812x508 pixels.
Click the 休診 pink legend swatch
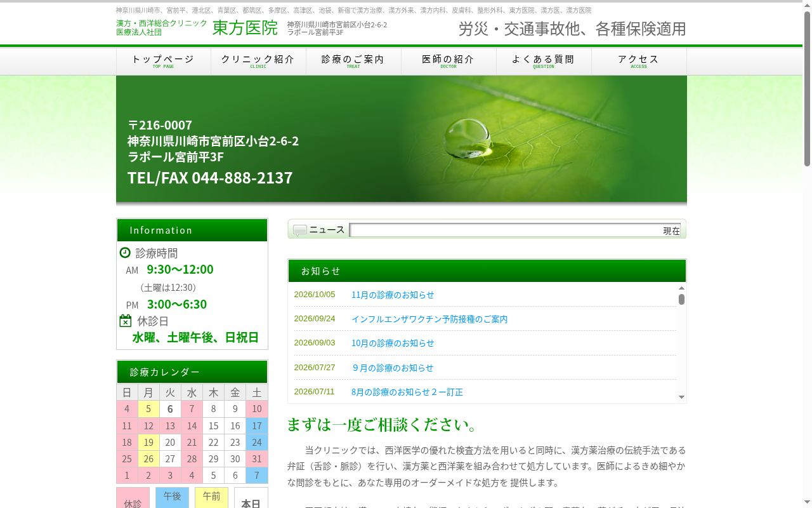point(133,498)
